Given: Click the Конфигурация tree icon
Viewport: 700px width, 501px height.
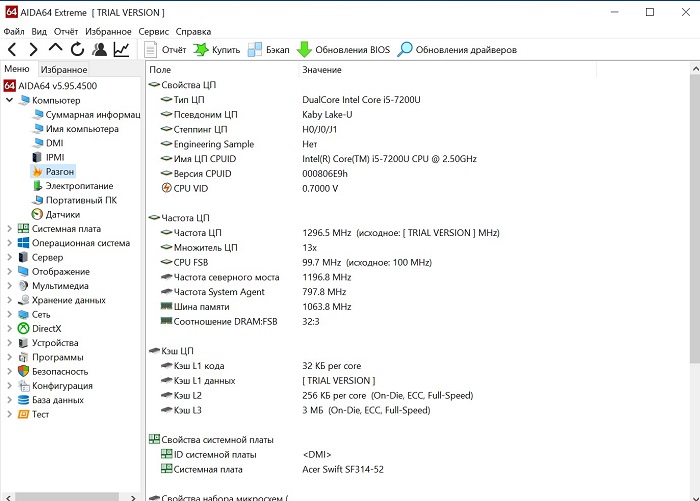Looking at the screenshot, I should tap(23, 386).
